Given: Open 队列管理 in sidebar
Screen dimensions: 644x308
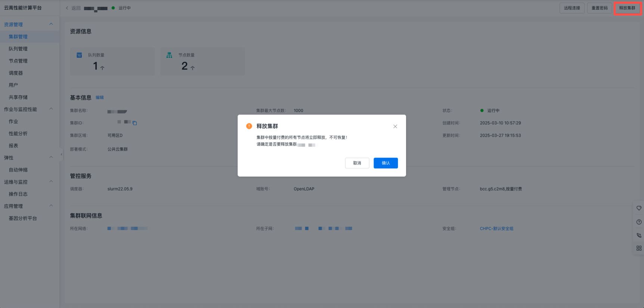Looking at the screenshot, I should (30, 49).
